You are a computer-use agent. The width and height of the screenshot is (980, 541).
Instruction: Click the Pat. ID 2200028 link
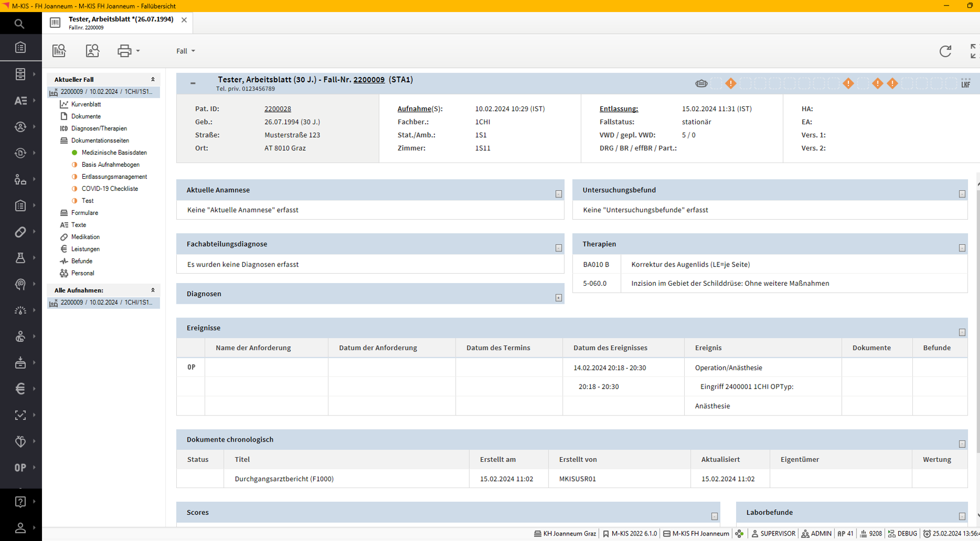278,109
